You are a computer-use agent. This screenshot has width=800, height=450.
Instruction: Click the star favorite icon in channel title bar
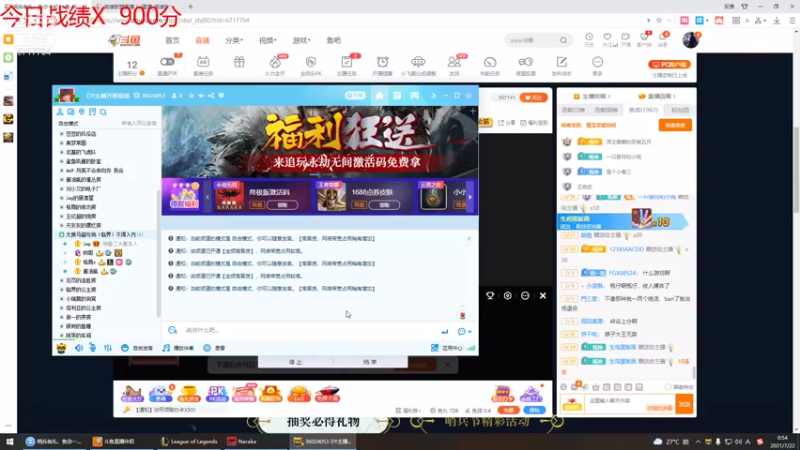(191, 95)
